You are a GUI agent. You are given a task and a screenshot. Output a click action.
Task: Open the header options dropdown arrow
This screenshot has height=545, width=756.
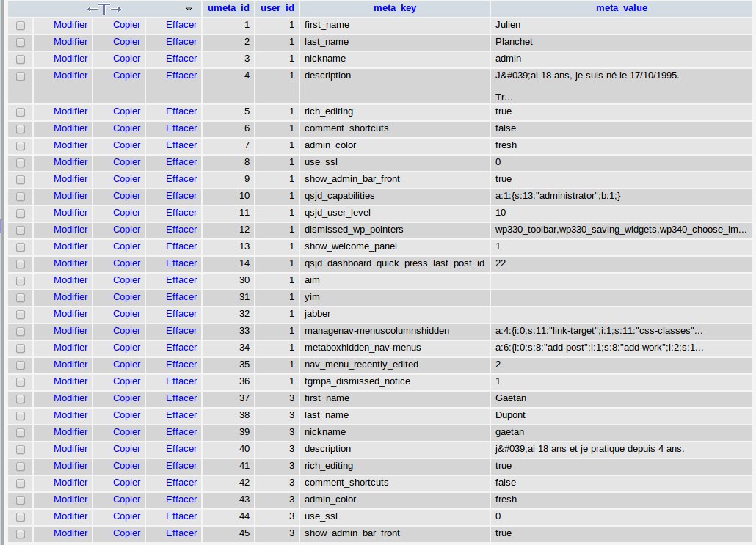pyautogui.click(x=189, y=9)
